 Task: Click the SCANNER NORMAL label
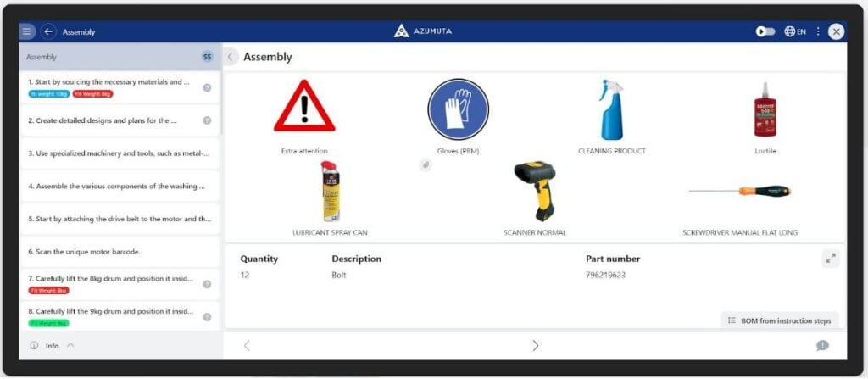tap(535, 232)
